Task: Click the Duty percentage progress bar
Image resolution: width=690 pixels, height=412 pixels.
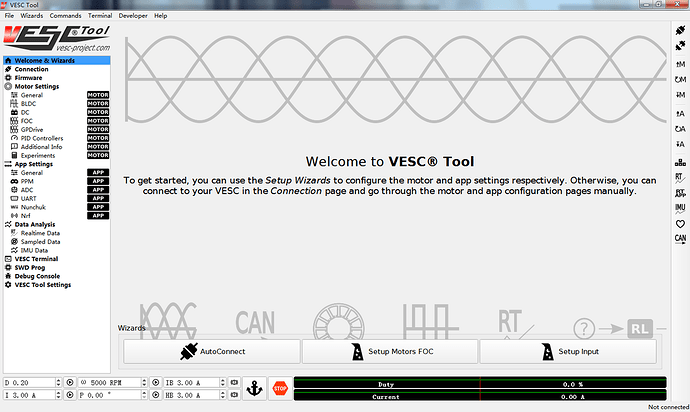Action: point(481,383)
